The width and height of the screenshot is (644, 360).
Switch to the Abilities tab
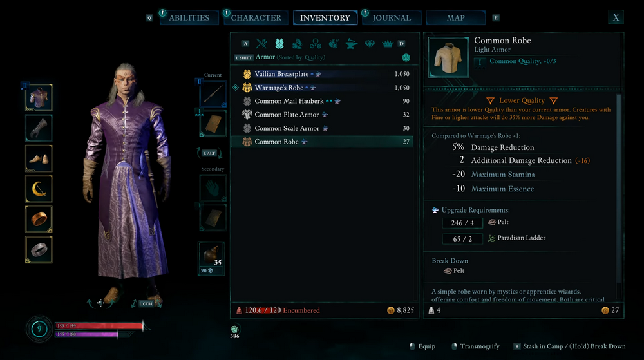click(x=189, y=17)
